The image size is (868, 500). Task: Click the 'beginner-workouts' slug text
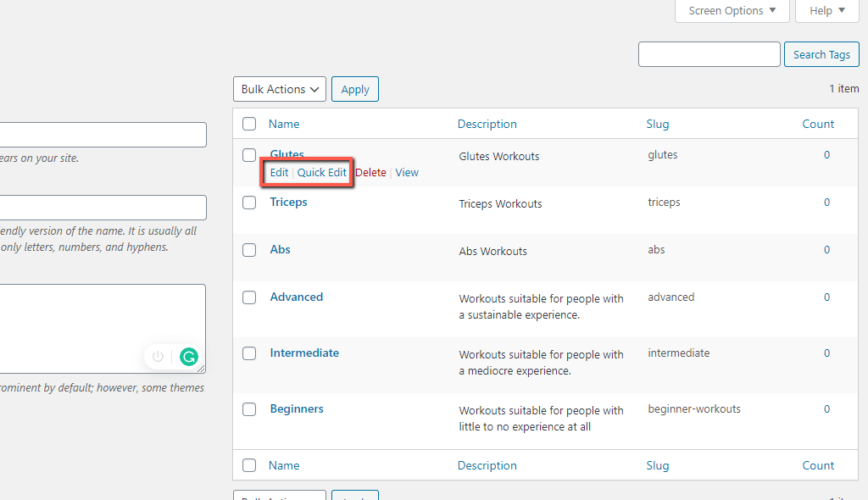(694, 409)
